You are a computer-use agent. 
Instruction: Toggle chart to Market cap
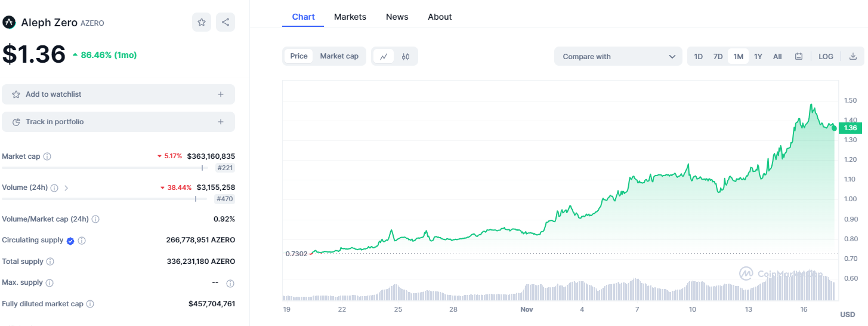tap(339, 56)
